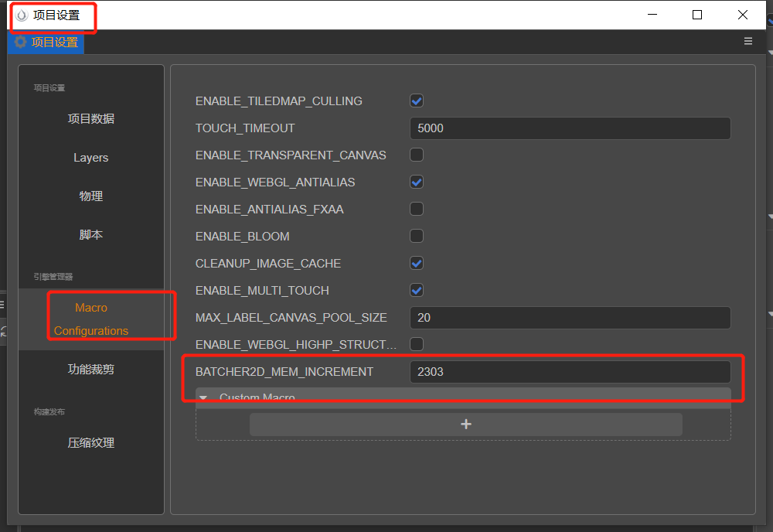Open 功能裁剪 settings page
Image resolution: width=773 pixels, height=532 pixels.
(x=91, y=370)
